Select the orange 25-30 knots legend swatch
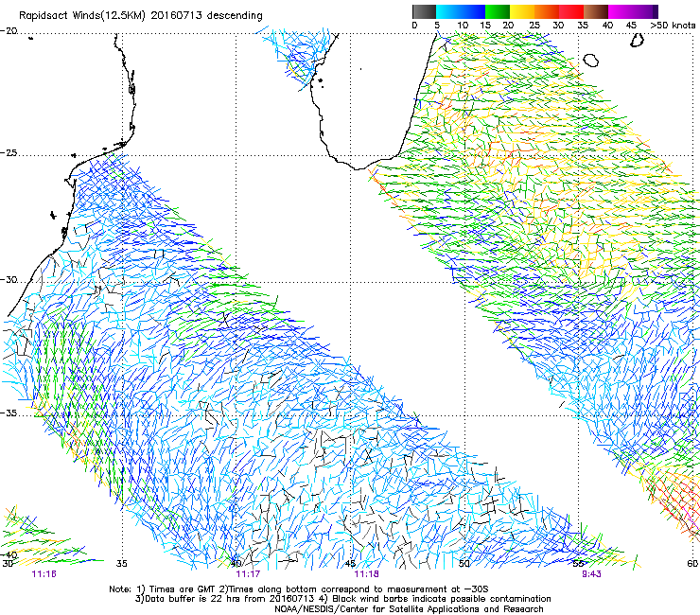Viewport: 700px width, 615px height. point(547,11)
